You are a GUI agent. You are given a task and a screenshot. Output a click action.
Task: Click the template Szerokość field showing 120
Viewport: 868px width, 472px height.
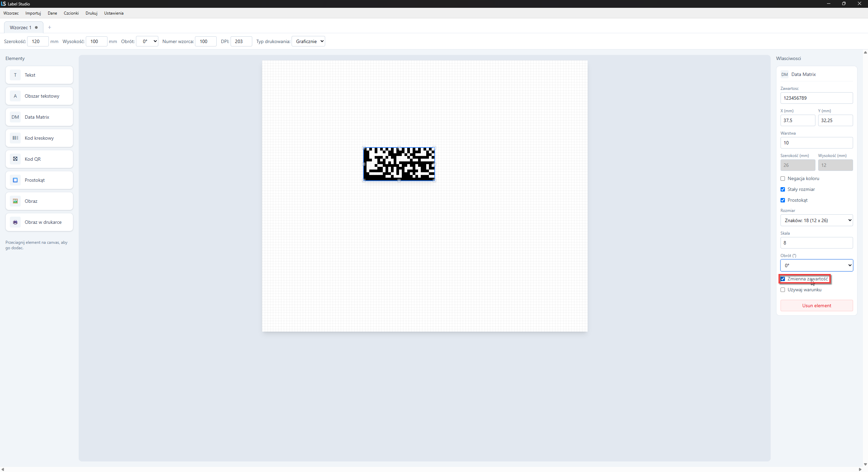(38, 41)
